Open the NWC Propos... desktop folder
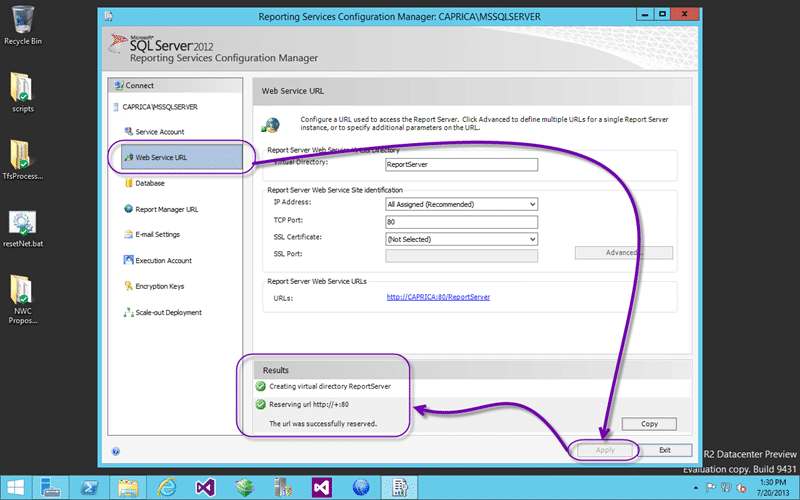This screenshot has width=800, height=500. [x=22, y=299]
